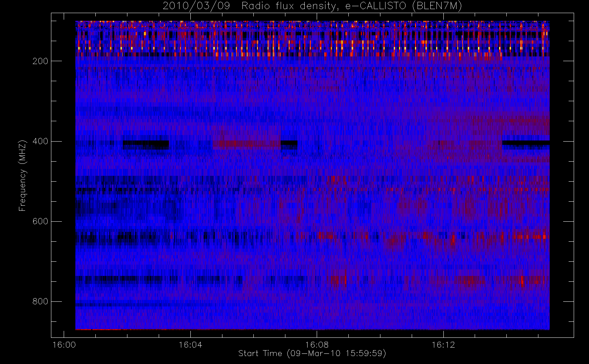Click the 16:04 time tick label
This screenshot has height=364, width=589.
190,344
